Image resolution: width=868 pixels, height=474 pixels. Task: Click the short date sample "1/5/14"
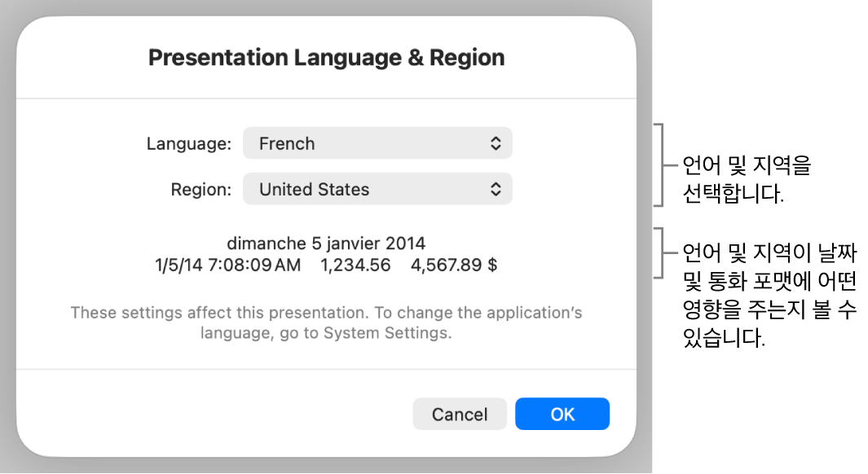pyautogui.click(x=172, y=265)
